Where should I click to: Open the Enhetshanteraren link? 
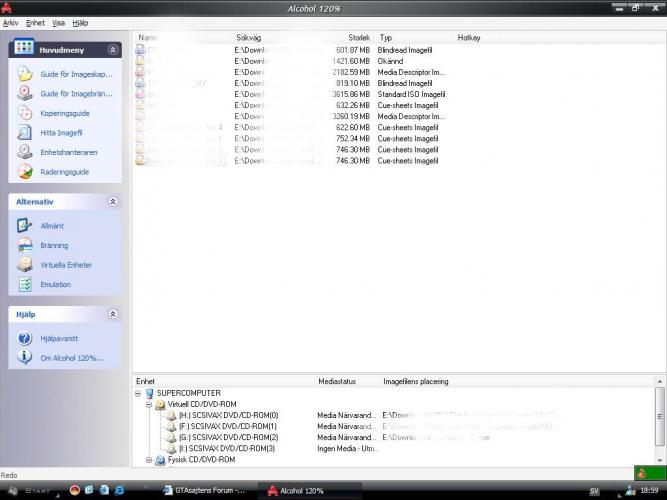(x=69, y=152)
